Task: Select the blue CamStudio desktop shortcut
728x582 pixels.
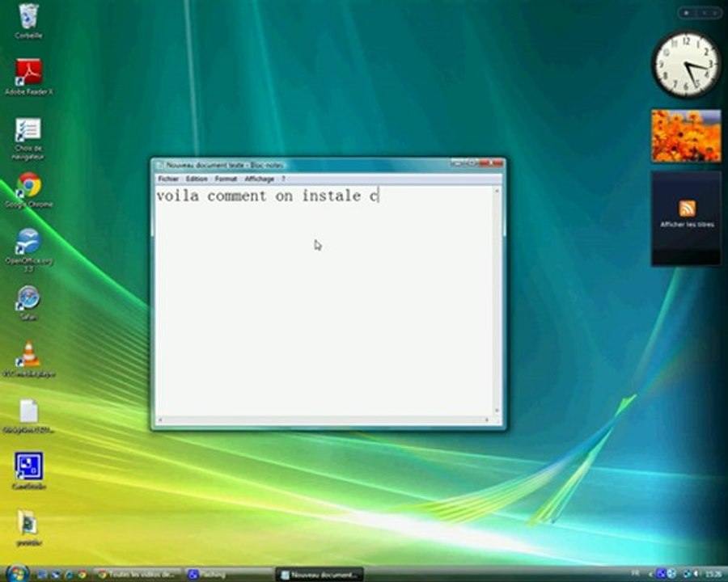Action: point(28,470)
